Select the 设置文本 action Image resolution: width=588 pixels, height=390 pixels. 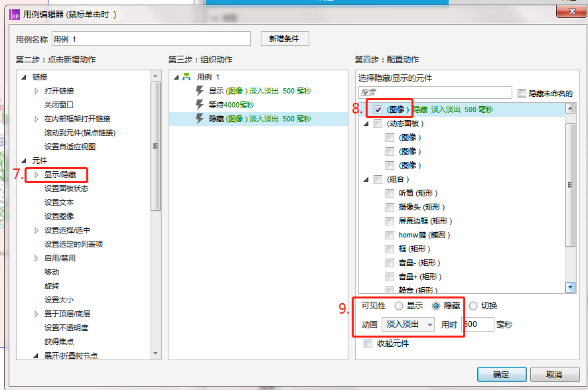click(59, 202)
